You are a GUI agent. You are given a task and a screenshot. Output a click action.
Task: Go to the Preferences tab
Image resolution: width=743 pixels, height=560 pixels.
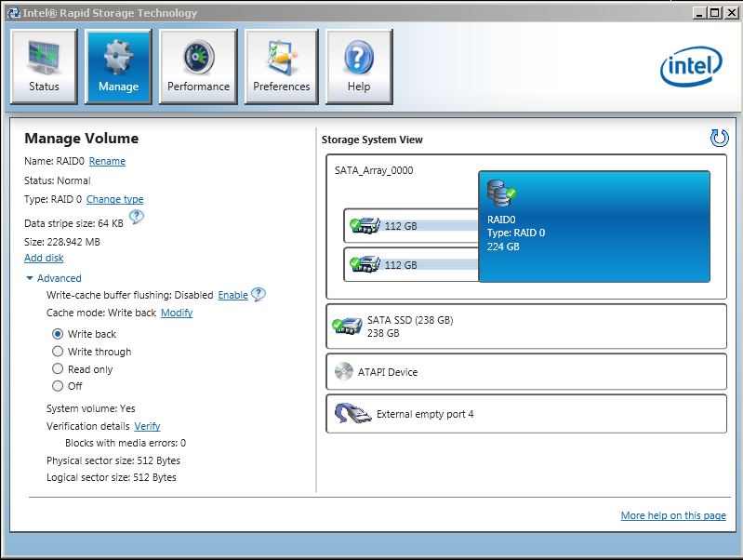282,66
